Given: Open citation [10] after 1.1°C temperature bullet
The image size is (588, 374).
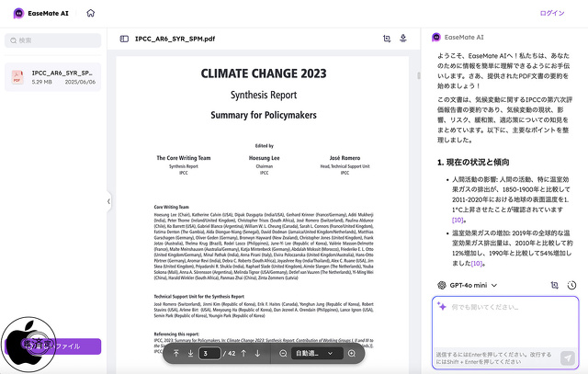Looking at the screenshot, I should pyautogui.click(x=458, y=220).
